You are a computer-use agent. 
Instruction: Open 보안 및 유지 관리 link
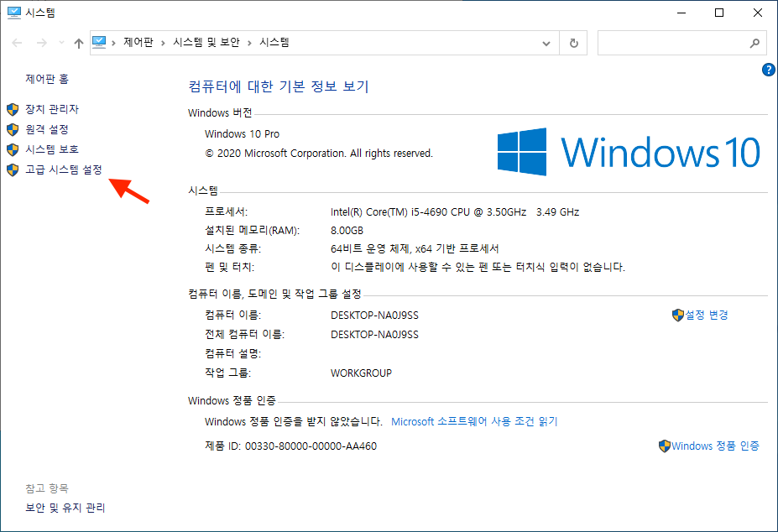[65, 509]
